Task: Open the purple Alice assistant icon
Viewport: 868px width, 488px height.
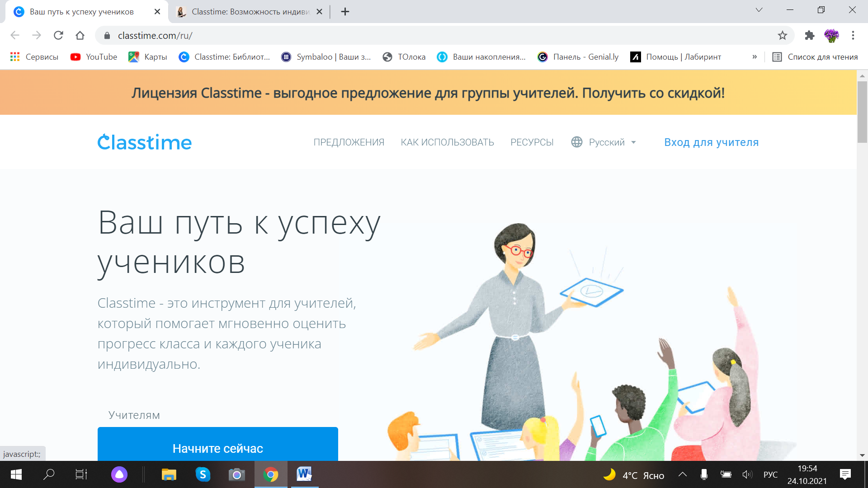Action: click(x=119, y=474)
